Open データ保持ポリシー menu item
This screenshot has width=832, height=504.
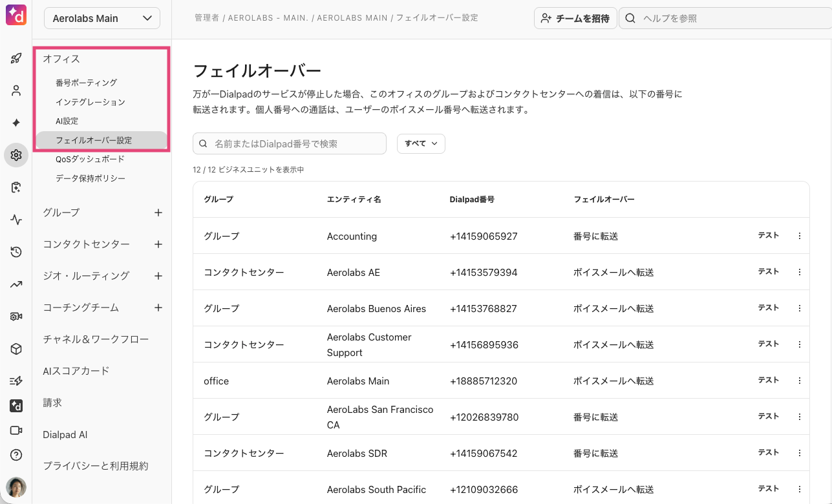tap(91, 178)
